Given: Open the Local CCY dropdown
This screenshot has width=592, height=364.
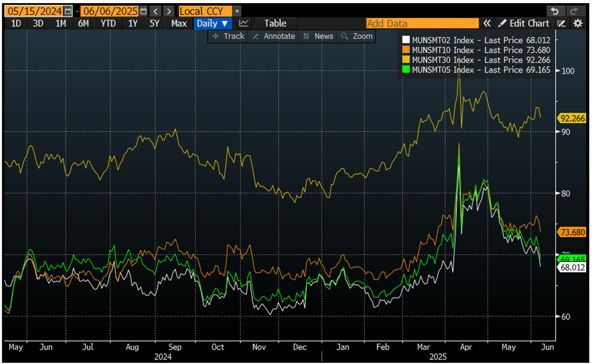Looking at the screenshot, I should (237, 11).
